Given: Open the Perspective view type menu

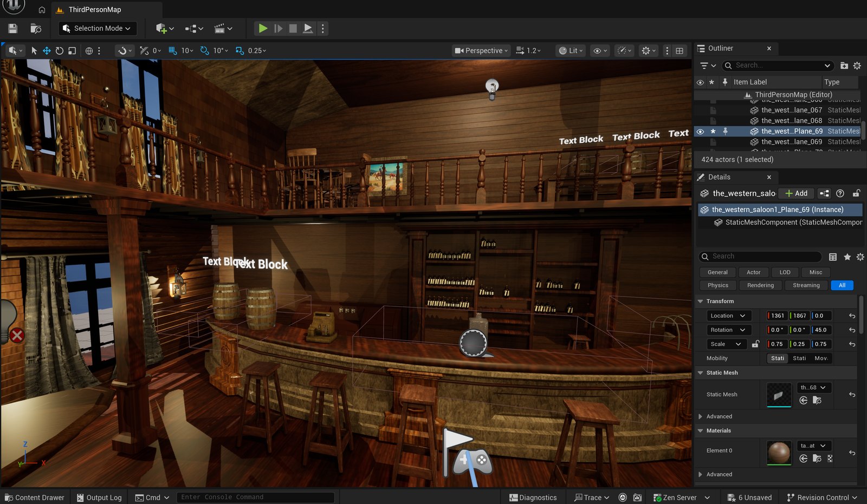Looking at the screenshot, I should click(x=481, y=50).
